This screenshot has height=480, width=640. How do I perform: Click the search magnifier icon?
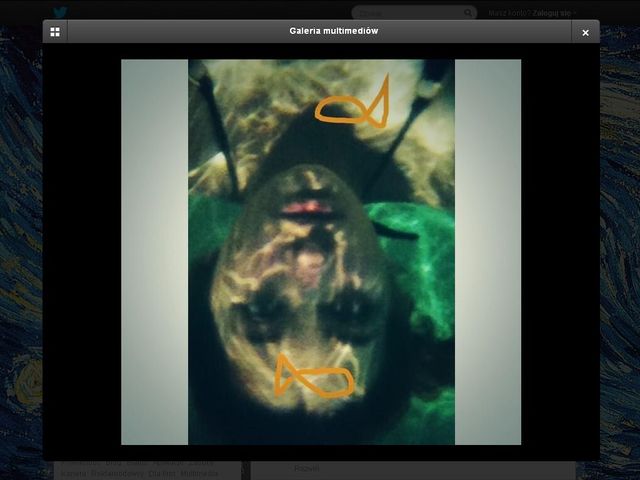coord(468,13)
